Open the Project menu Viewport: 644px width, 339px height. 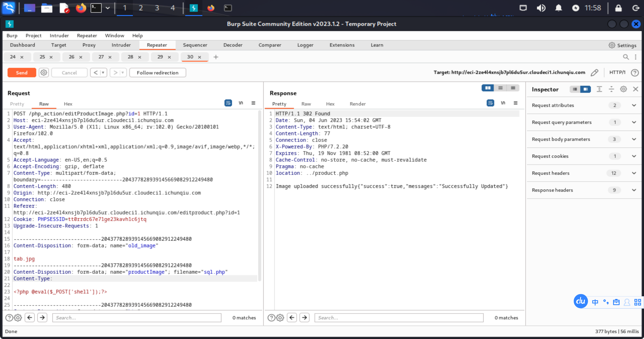(x=33, y=35)
